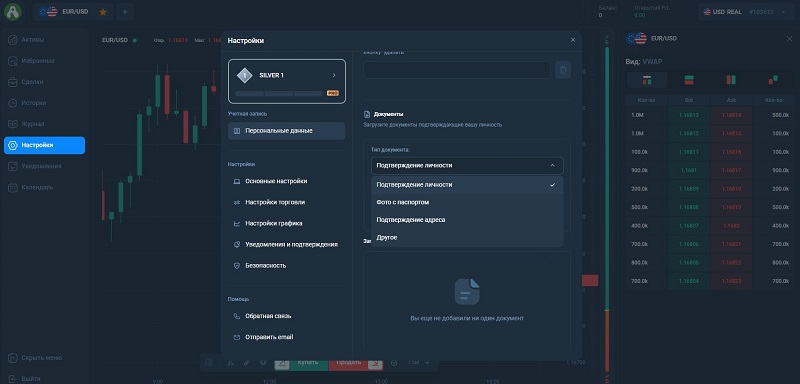800x384 pixels.
Task: Select first order book view icon
Action: (x=647, y=80)
